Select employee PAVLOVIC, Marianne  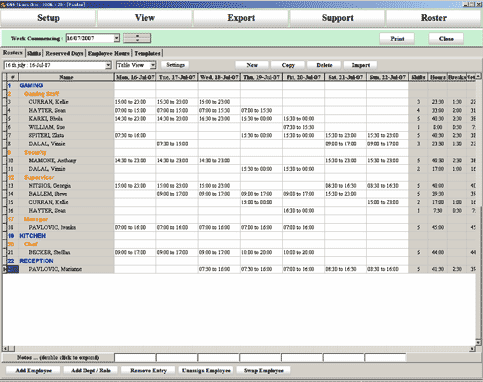coord(55,269)
